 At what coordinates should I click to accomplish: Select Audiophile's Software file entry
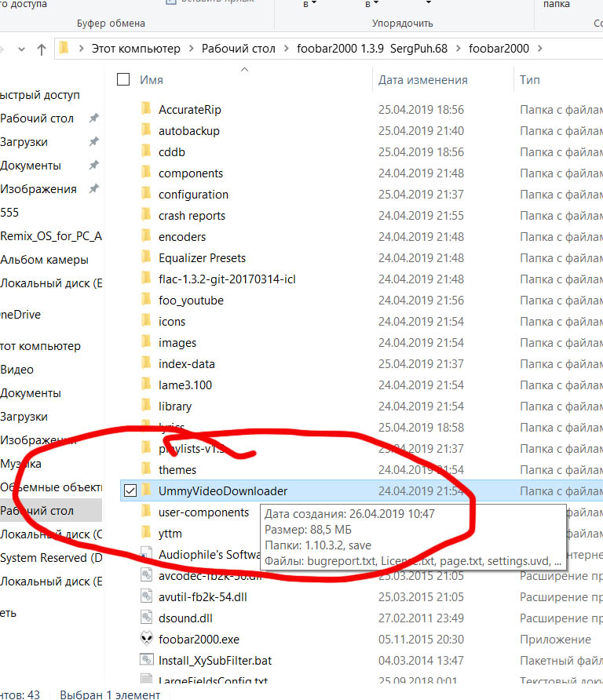(209, 555)
